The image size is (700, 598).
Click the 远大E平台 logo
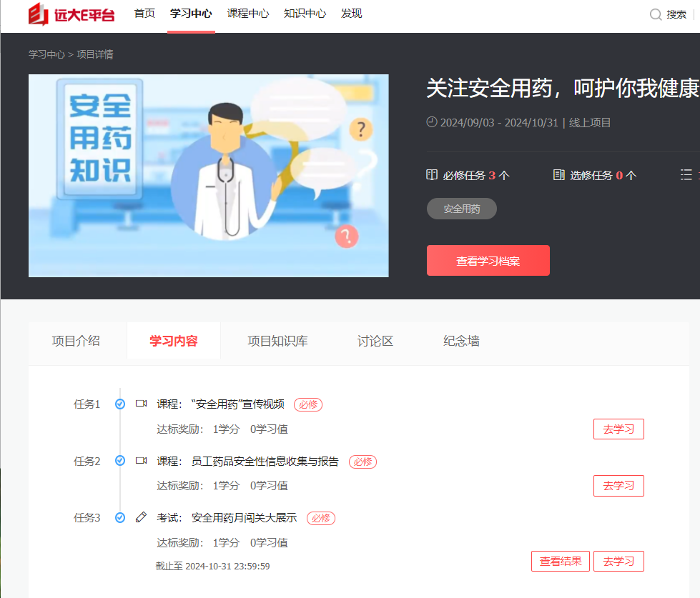pos(71,14)
